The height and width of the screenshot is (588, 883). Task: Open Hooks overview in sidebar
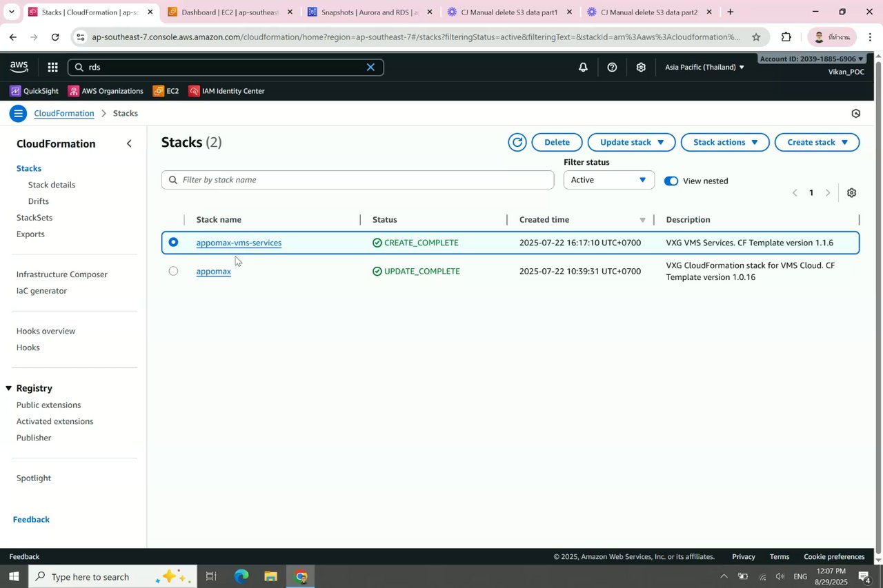tap(46, 331)
